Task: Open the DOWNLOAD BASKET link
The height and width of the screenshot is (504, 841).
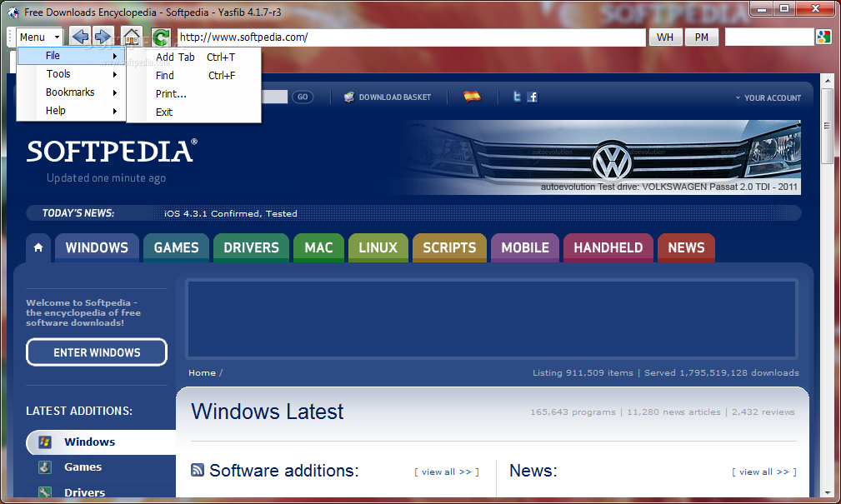Action: click(395, 97)
